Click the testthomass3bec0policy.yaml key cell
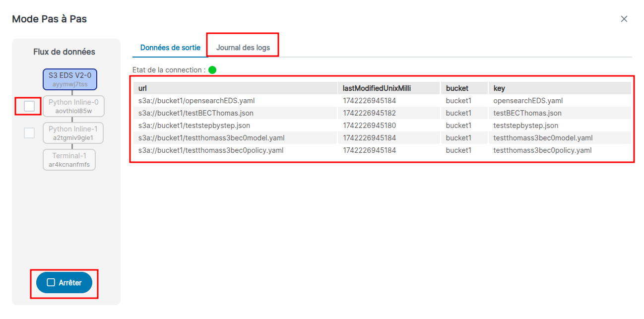644x319 pixels. tap(542, 150)
